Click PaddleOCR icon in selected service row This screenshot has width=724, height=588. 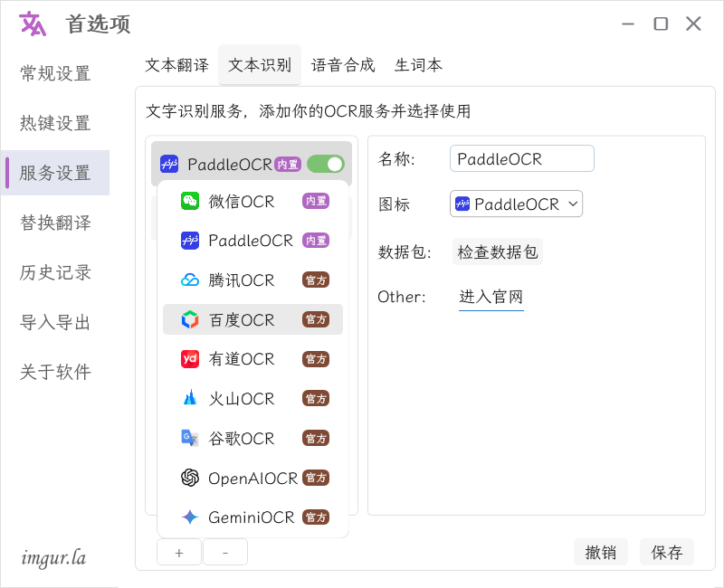[169, 164]
